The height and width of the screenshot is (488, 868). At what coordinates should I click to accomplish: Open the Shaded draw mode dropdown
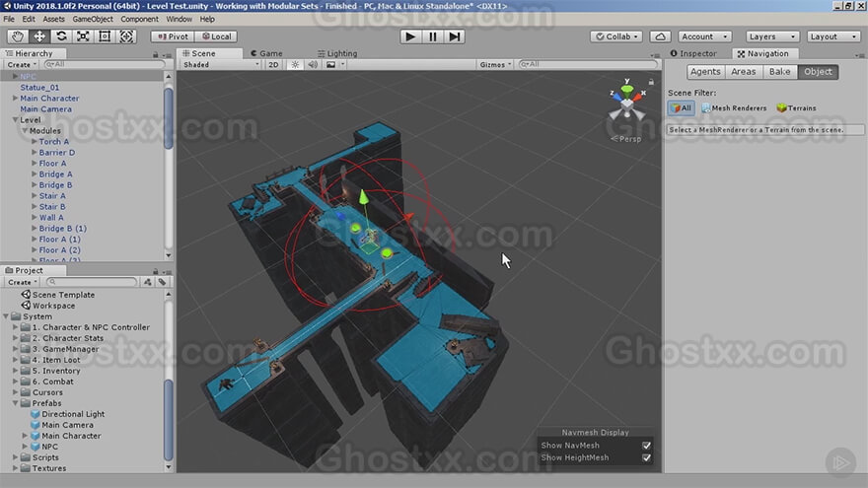(221, 65)
